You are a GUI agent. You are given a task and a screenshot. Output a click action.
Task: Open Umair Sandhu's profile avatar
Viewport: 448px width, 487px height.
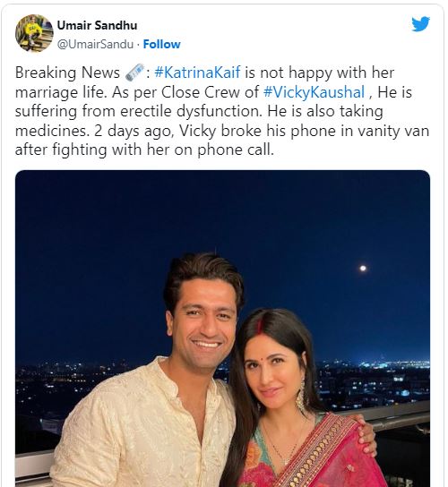point(34,33)
